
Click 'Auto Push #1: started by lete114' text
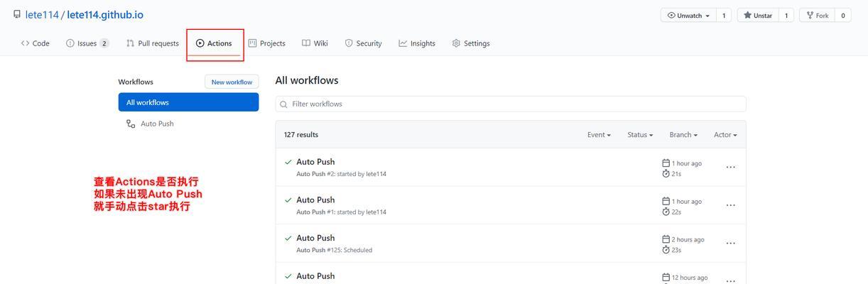(341, 212)
